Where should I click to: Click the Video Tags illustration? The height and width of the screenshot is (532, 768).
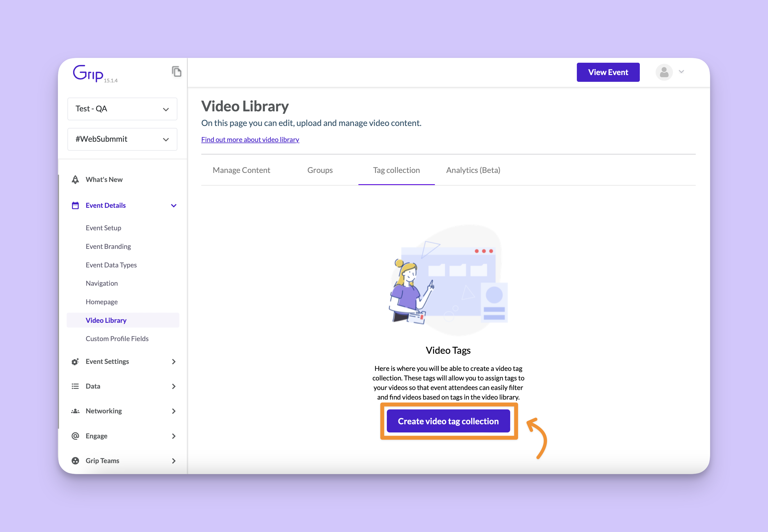(x=448, y=280)
